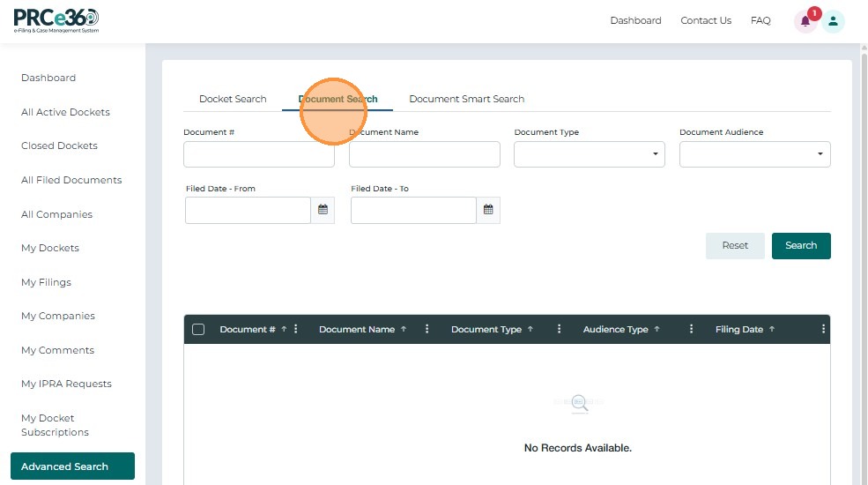Click the Search button

click(801, 246)
